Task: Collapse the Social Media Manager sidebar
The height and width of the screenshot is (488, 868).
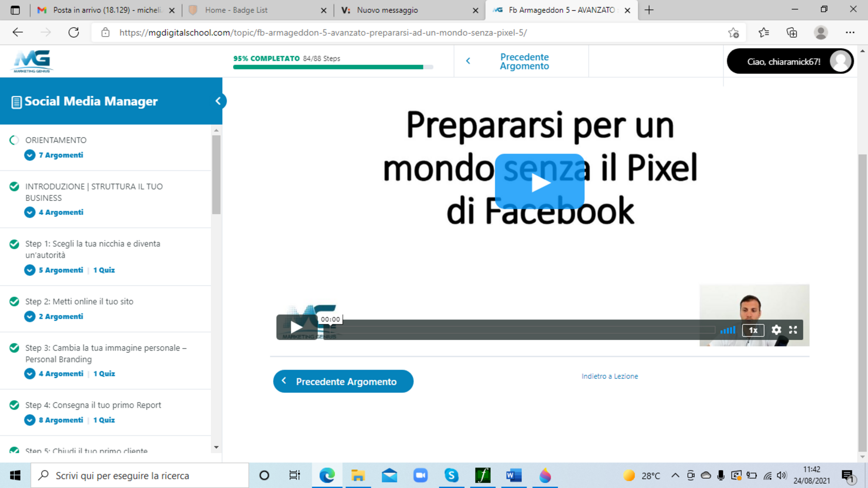Action: coord(218,101)
